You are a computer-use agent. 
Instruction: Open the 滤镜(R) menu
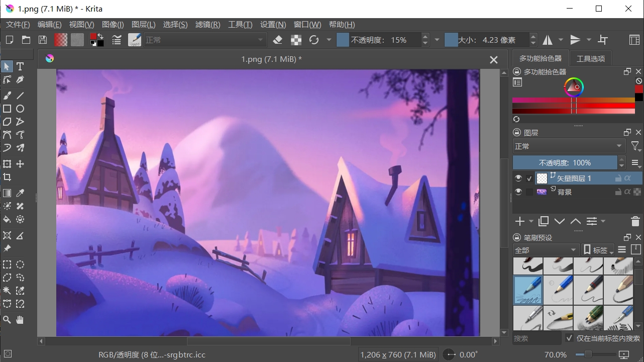tap(208, 25)
